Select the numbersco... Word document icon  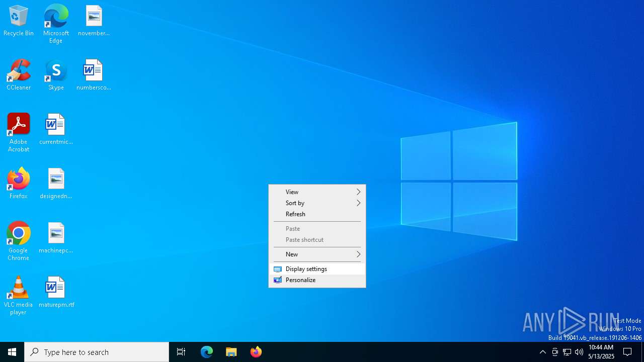94,75
